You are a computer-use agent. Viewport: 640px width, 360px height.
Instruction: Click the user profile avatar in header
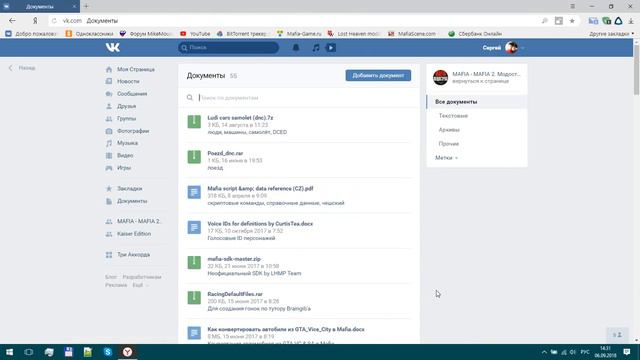click(x=511, y=48)
